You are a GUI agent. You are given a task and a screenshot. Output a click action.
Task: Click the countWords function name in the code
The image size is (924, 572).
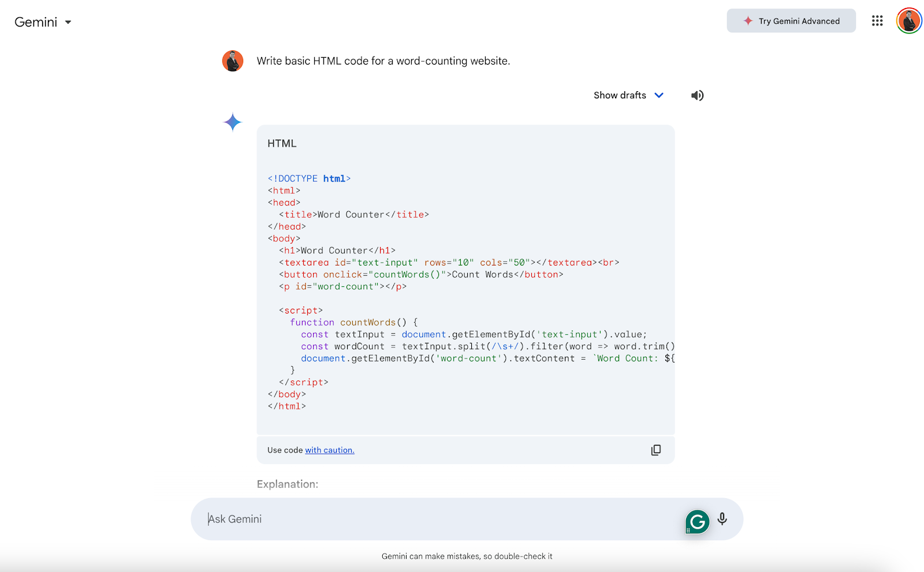point(368,322)
